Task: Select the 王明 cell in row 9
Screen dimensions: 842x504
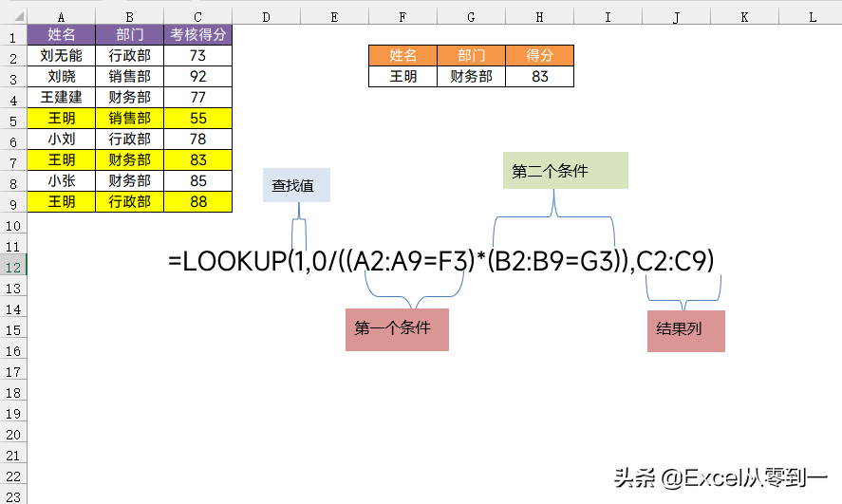Action: [x=61, y=202]
